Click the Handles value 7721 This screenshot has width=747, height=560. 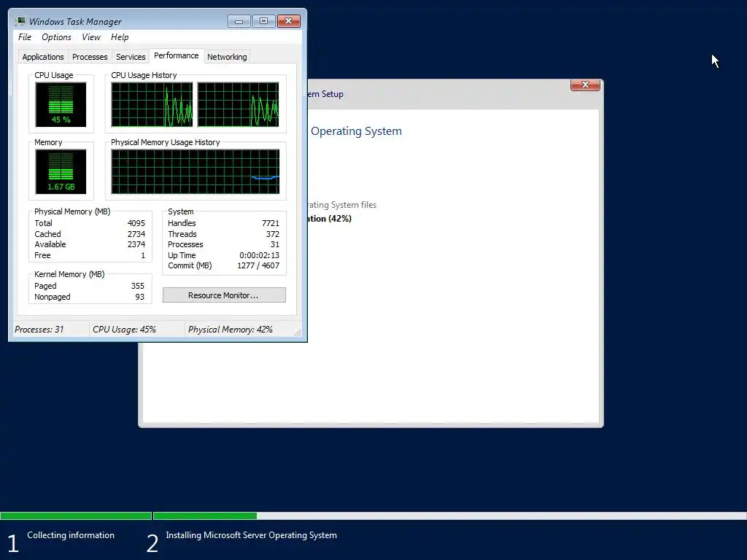[x=271, y=223]
